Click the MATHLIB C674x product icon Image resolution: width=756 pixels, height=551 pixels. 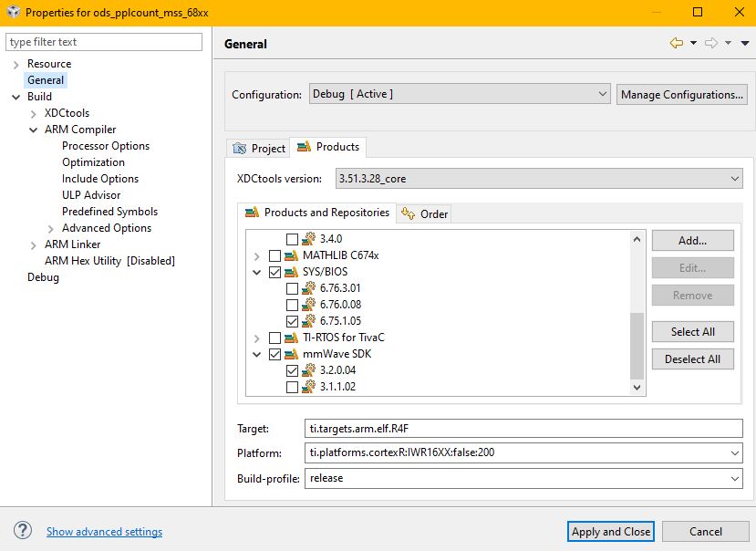(291, 255)
